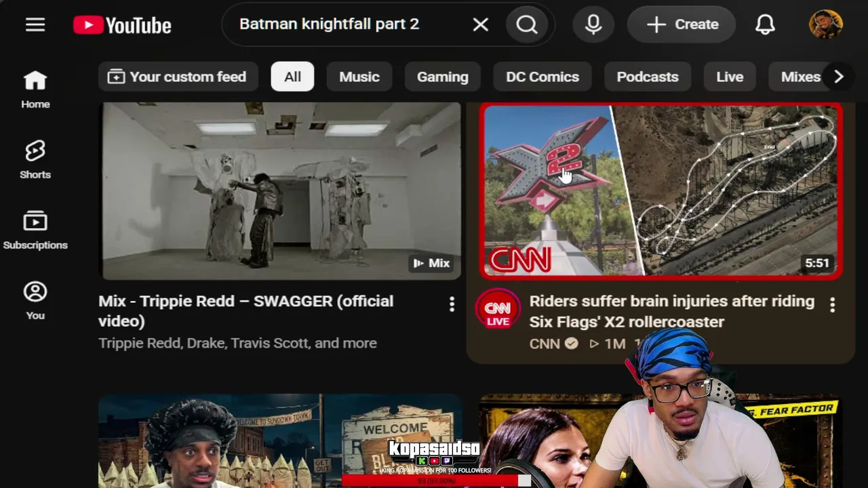This screenshot has height=488, width=868.
Task: Play the Trippie Redd SWAGGER mix thumbnail
Action: 281,190
